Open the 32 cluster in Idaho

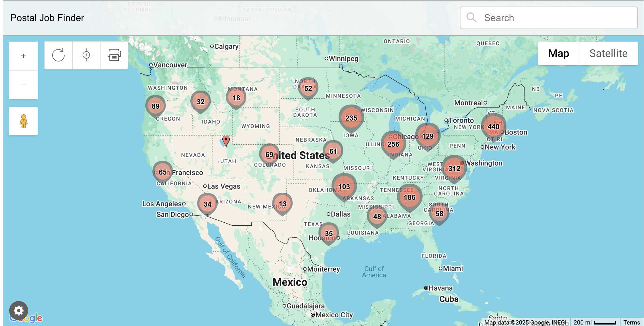[x=200, y=102]
